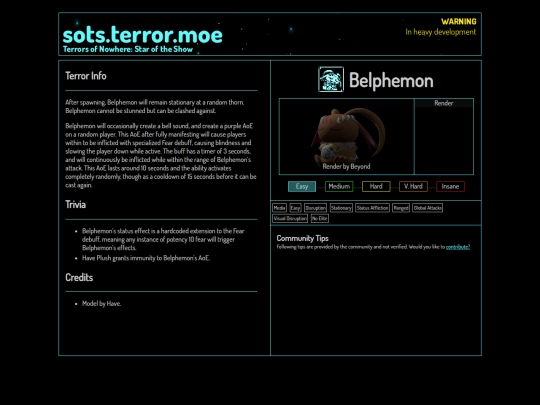Click the Status Affliction tag
This screenshot has width=540, height=405.
pos(372,208)
